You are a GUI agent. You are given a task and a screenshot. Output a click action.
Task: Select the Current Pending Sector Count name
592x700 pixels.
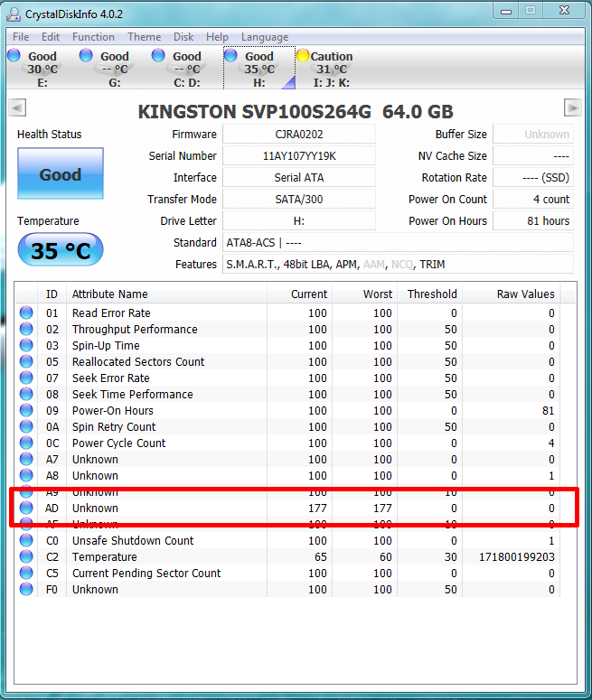pyautogui.click(x=146, y=574)
